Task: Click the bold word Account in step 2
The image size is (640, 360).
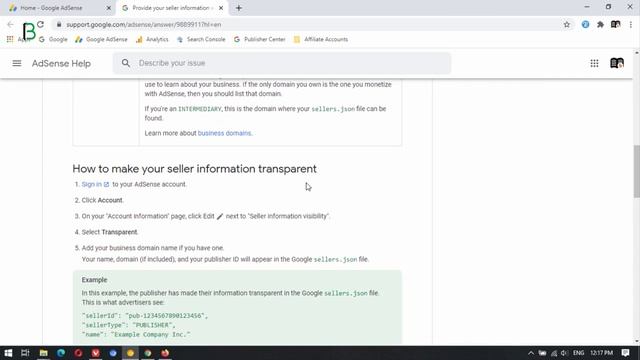Action: (x=110, y=200)
